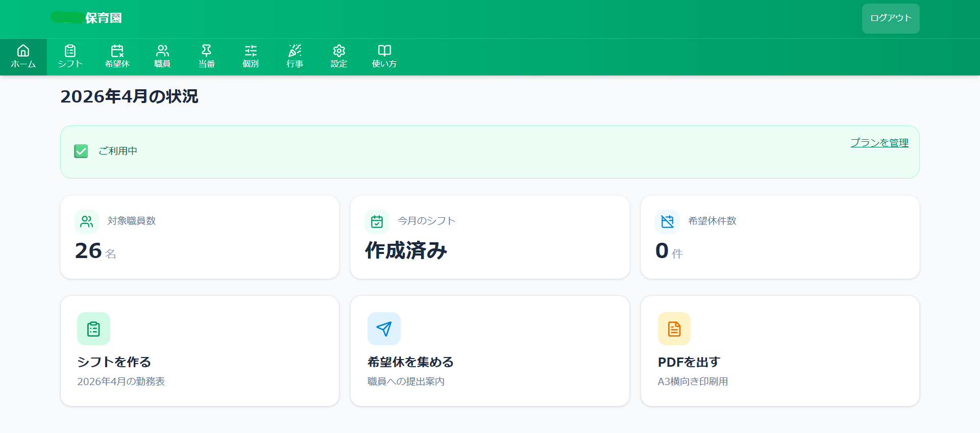980x433 pixels.
Task: Open the ホーム tab label
Action: (23, 64)
